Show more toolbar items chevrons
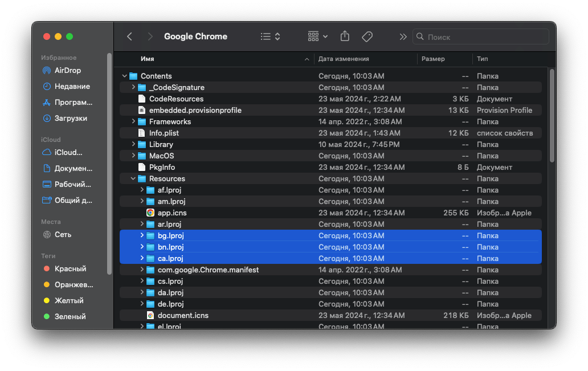Image resolution: width=588 pixels, height=371 pixels. 403,37
